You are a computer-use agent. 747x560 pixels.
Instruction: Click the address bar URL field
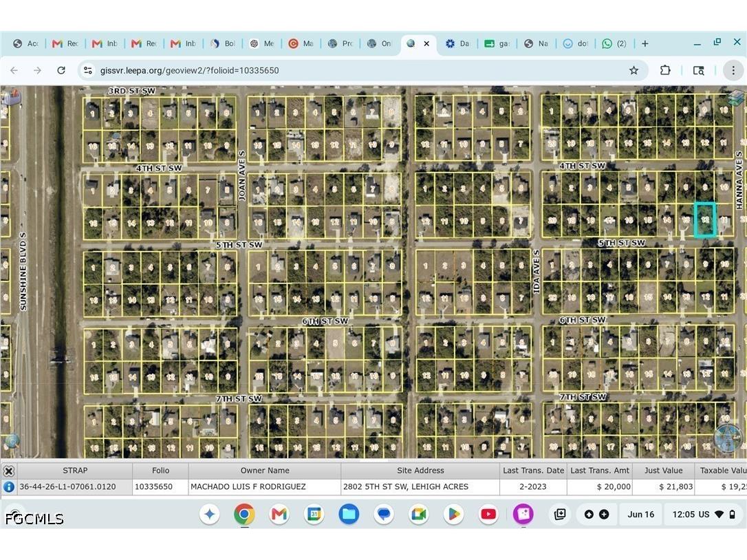pyautogui.click(x=189, y=71)
